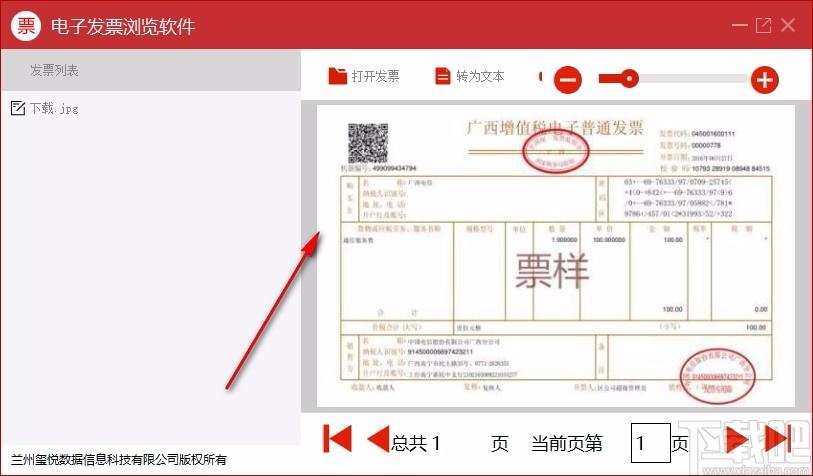This screenshot has height=476, width=813.
Task: Click 兰州玺悦数据信息科技有限公司版权所有 footer text
Action: [x=119, y=459]
